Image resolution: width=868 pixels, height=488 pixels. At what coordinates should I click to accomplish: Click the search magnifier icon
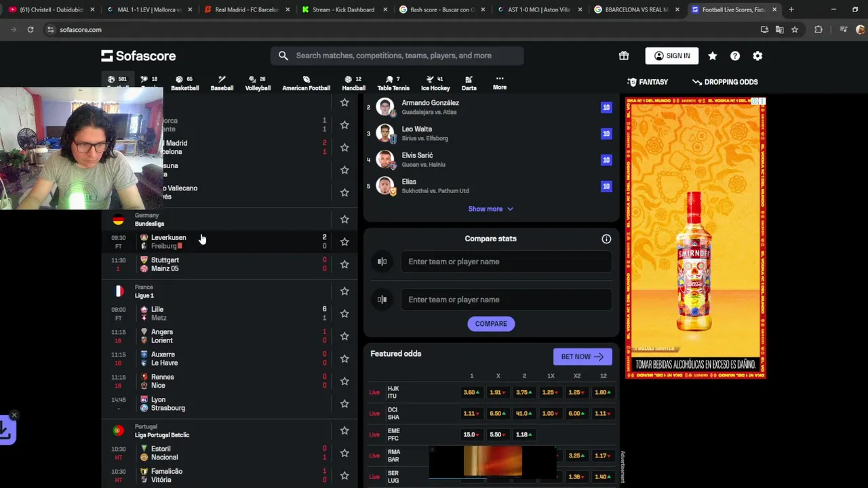coord(283,56)
